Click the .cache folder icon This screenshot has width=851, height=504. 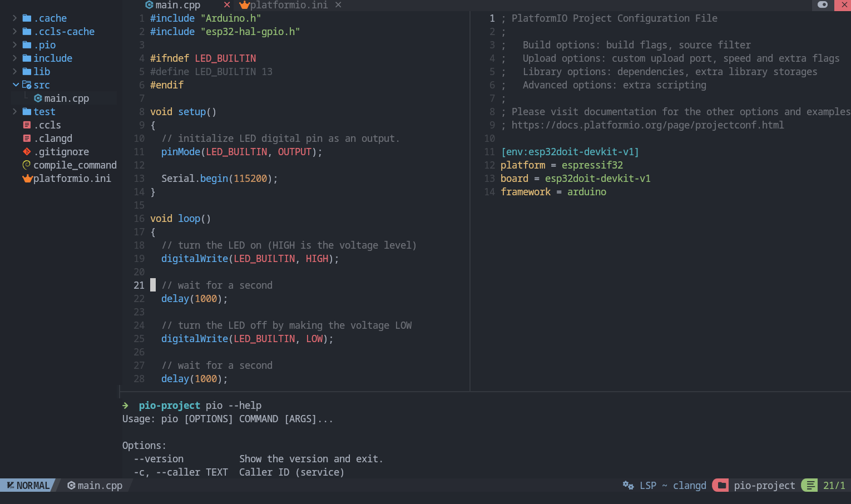tap(27, 18)
